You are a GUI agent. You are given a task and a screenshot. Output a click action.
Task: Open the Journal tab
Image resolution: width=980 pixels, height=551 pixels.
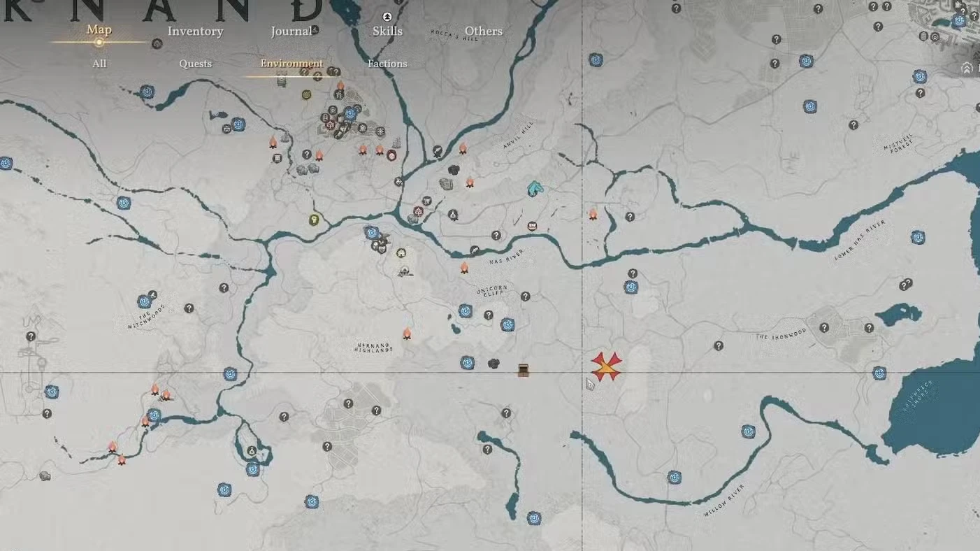[291, 31]
